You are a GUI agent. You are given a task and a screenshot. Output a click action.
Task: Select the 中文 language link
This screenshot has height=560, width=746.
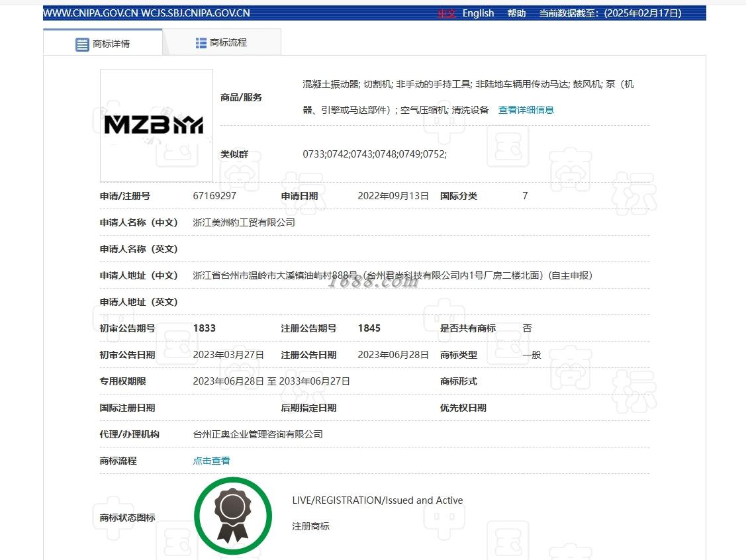pos(447,13)
